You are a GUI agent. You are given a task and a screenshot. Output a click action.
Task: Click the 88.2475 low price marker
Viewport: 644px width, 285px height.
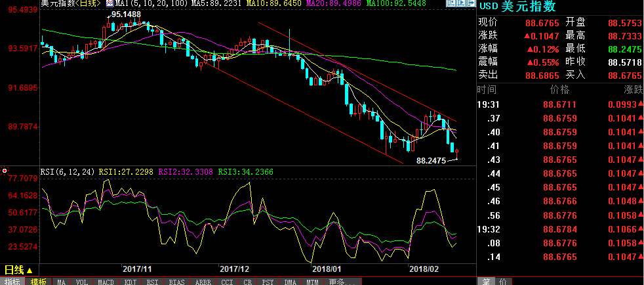click(431, 160)
